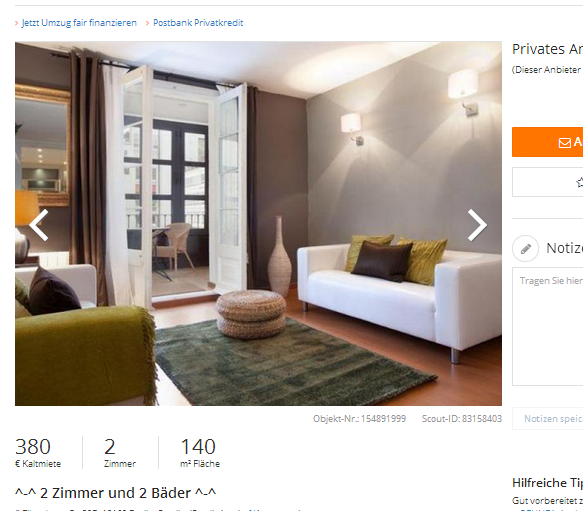Click the previous image arrow in gallery

(39, 225)
